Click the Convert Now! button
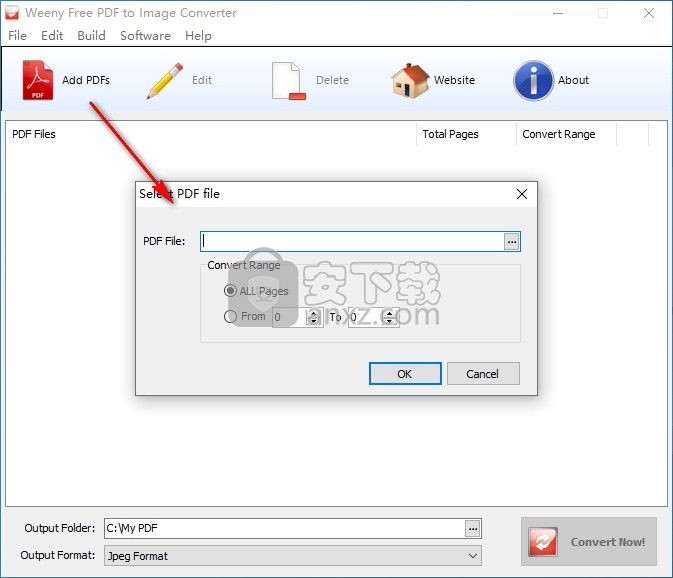 588,542
